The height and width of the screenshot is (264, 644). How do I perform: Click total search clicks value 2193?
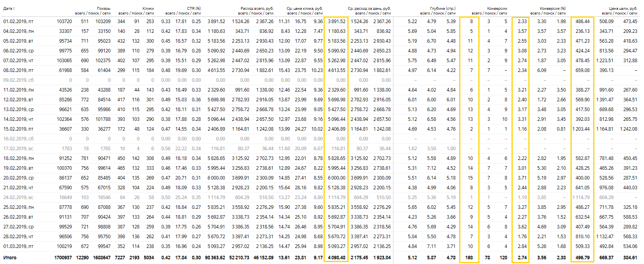tap(134, 258)
